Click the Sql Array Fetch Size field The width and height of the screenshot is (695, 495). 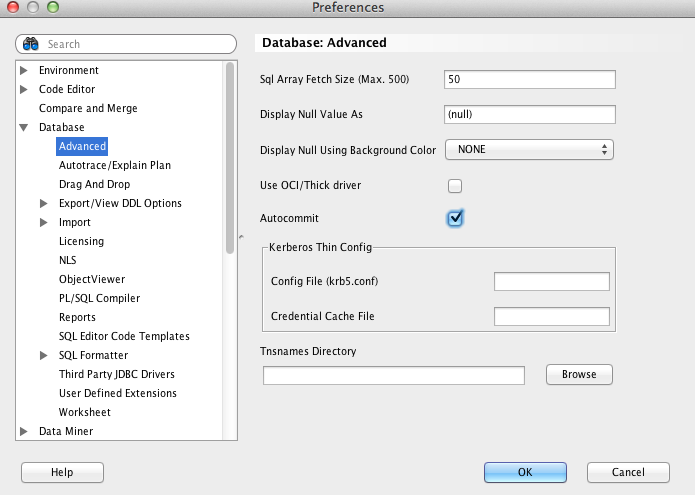coord(528,80)
